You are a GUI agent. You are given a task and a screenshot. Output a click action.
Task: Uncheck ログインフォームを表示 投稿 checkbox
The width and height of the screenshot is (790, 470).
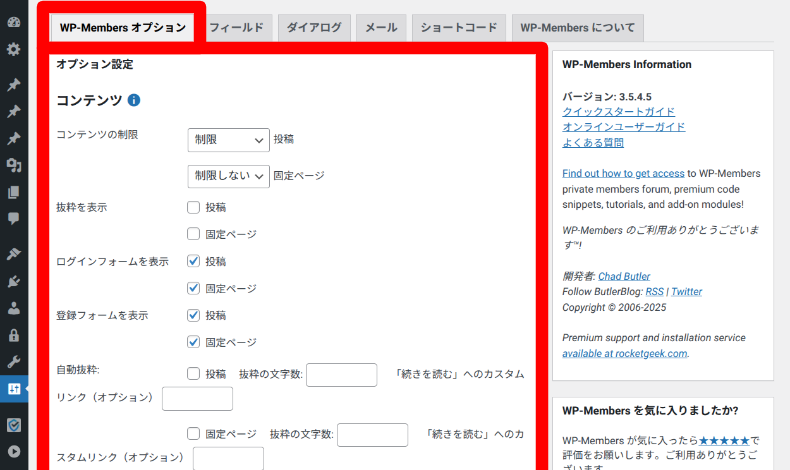click(x=193, y=261)
